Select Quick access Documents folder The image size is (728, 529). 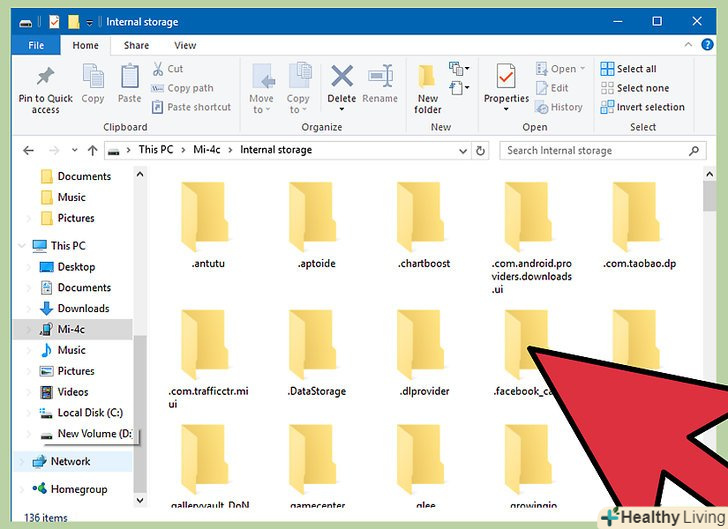76,176
